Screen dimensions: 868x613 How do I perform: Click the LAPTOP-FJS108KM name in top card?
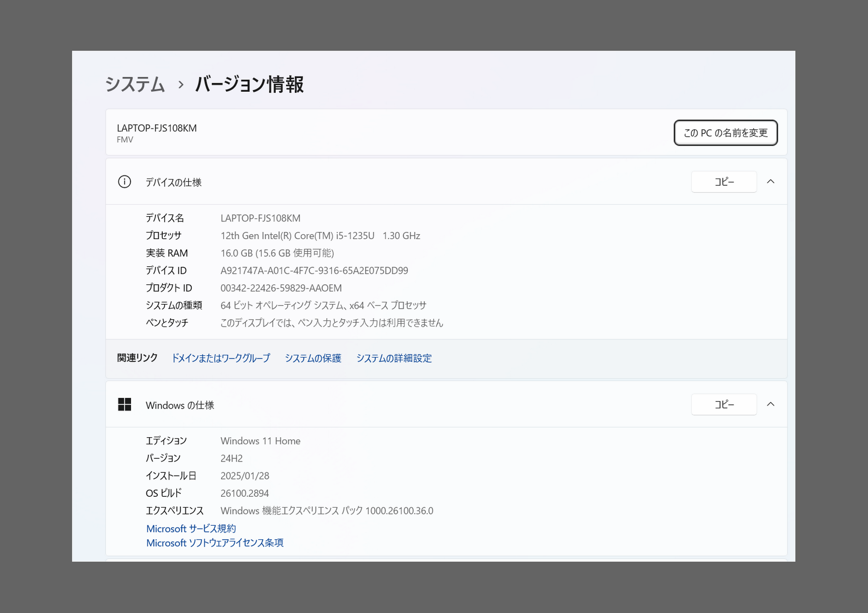(156, 128)
